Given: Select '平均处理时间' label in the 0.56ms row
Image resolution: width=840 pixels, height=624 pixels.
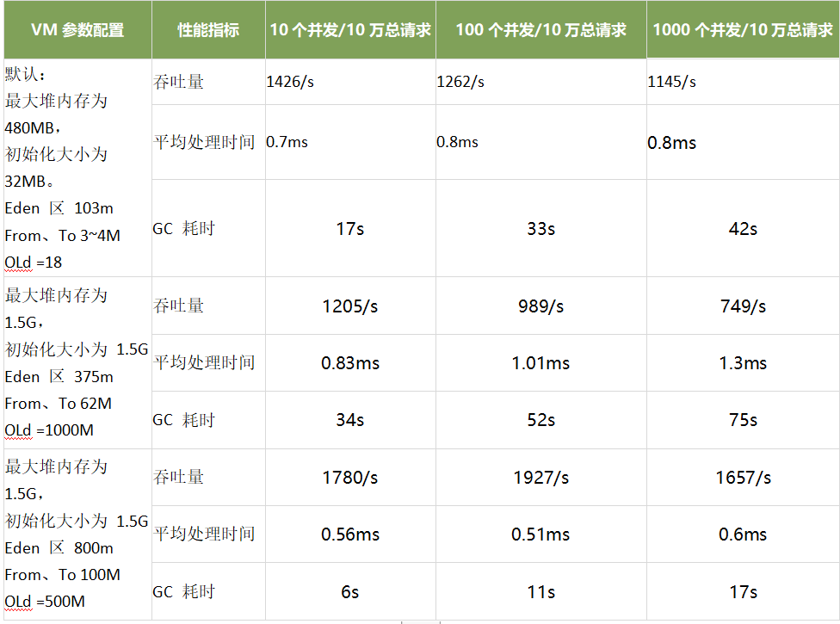Looking at the screenshot, I should tap(204, 534).
